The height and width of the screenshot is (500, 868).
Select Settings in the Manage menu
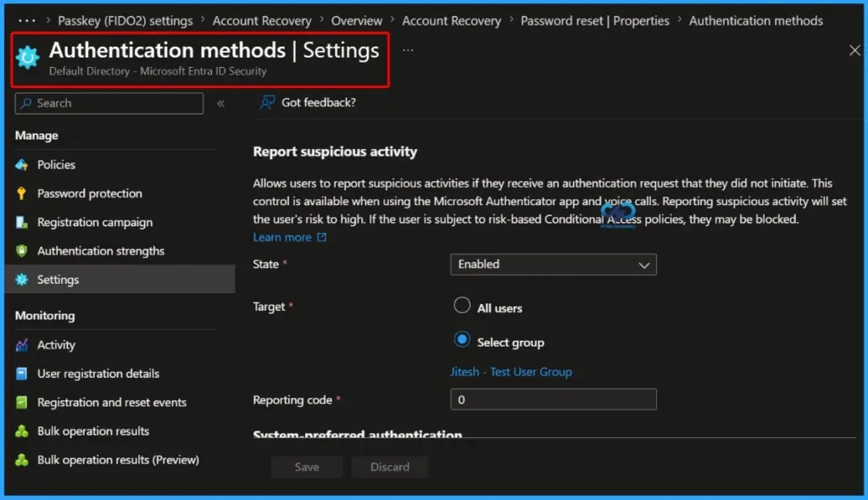point(120,279)
